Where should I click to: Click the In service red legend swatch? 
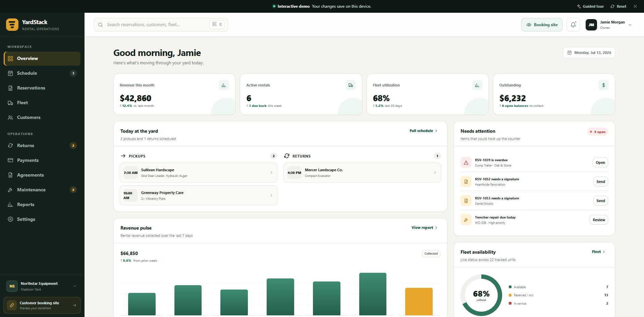coord(510,304)
